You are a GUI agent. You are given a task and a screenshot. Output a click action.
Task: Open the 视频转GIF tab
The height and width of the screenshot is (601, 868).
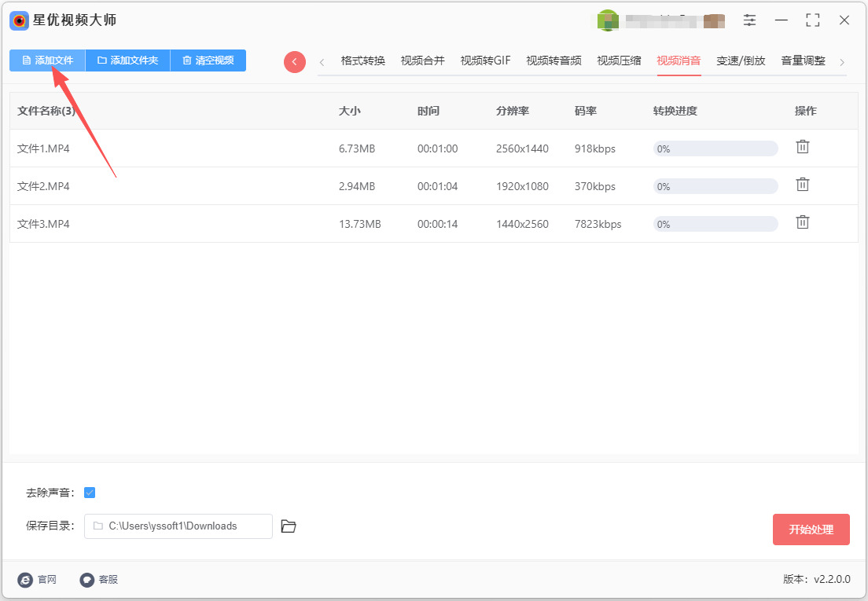(x=485, y=60)
